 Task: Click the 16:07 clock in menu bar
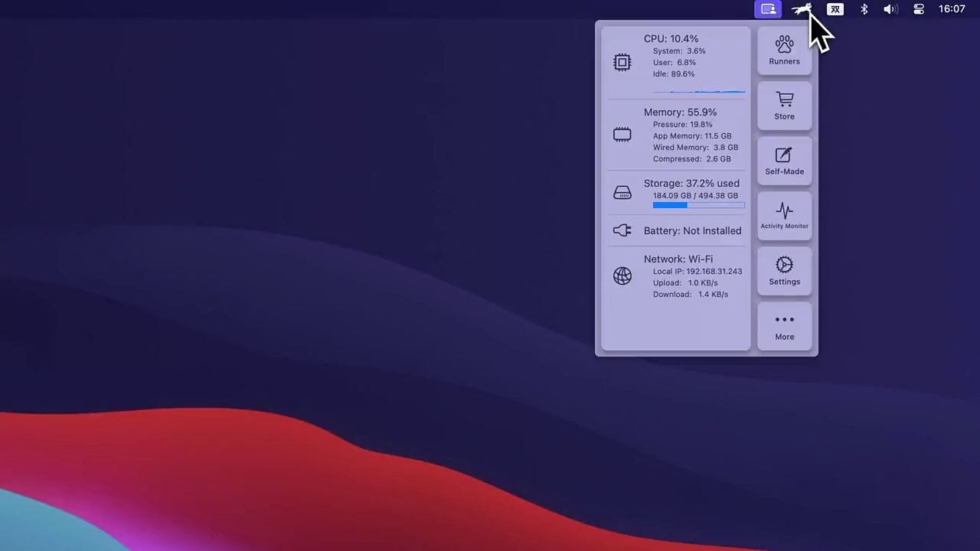point(952,9)
